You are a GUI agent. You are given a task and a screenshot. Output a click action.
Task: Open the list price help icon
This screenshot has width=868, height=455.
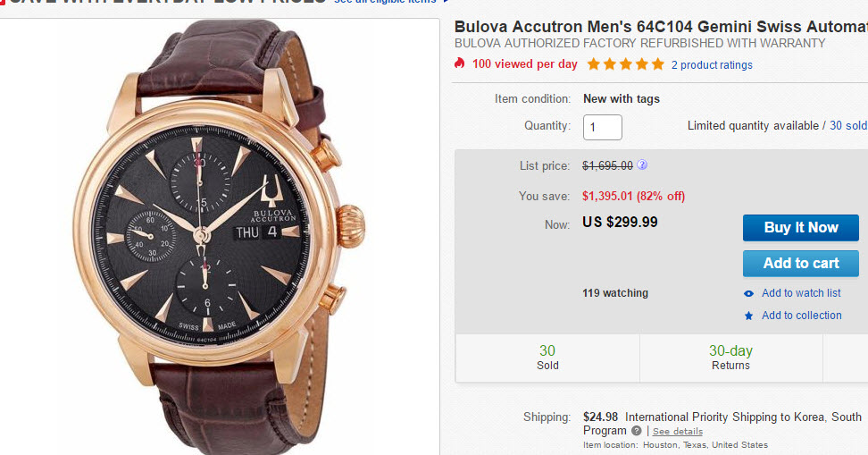pyautogui.click(x=642, y=165)
